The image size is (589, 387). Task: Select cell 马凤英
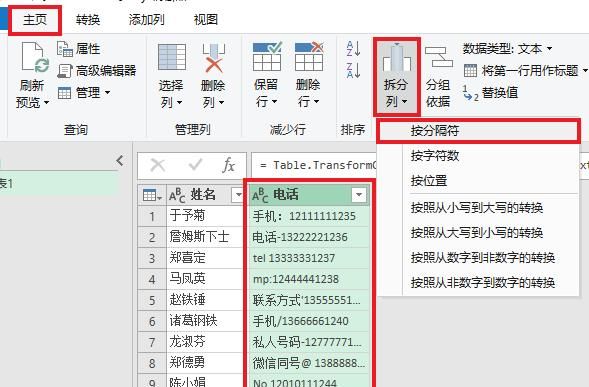click(205, 279)
